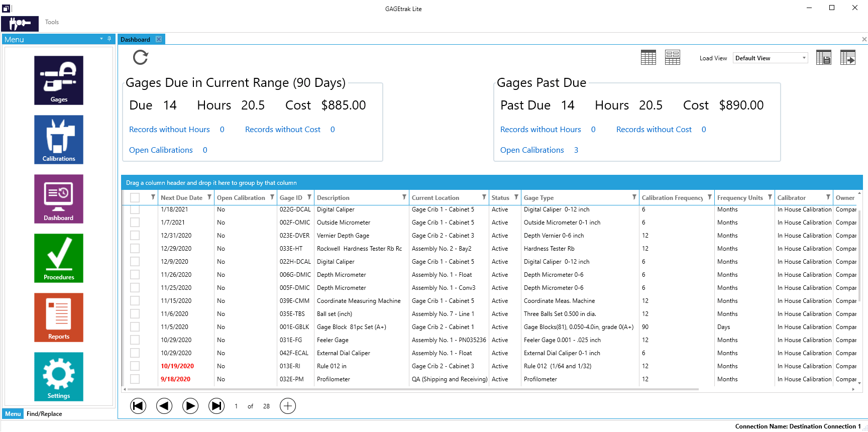Check the row for gage 006G-DMIC

pyautogui.click(x=135, y=274)
